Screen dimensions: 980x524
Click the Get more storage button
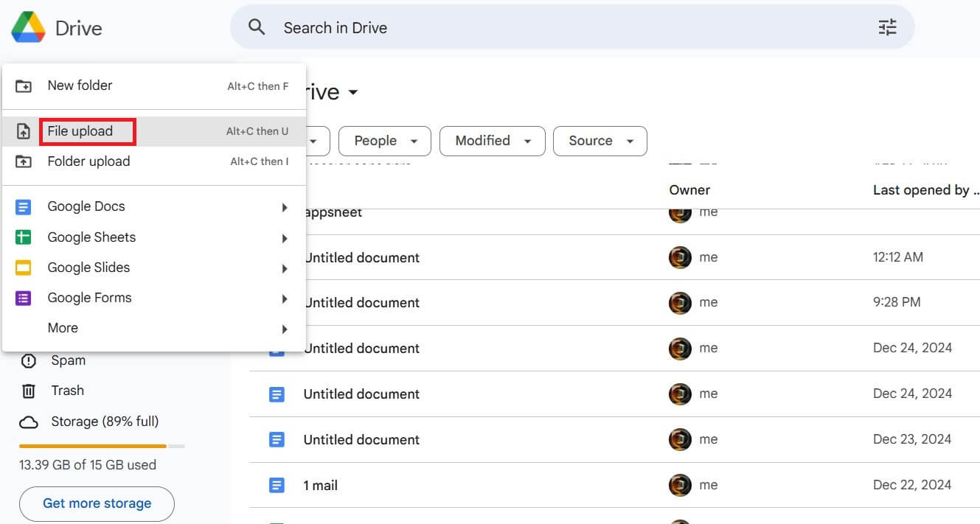(96, 503)
